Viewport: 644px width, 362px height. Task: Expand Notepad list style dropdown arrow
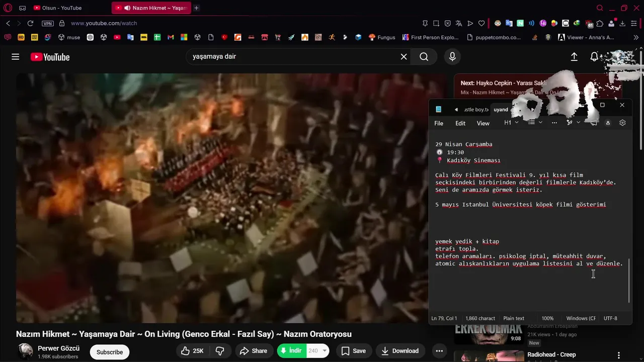coord(541,123)
